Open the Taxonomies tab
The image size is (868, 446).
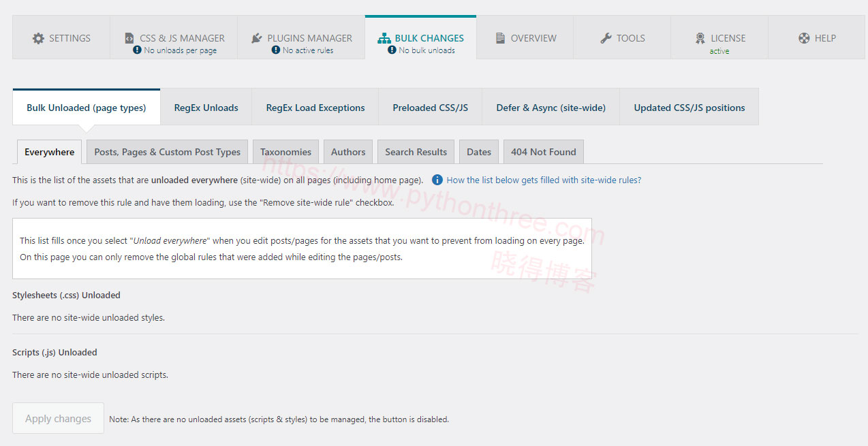[285, 152]
